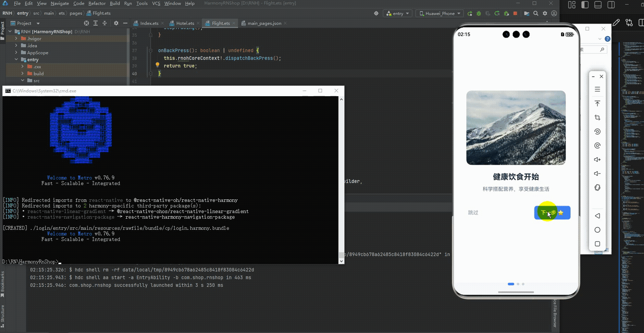Image resolution: width=644 pixels, height=333 pixels.
Task: Click the emulator always-on-top icon
Action: [597, 103]
